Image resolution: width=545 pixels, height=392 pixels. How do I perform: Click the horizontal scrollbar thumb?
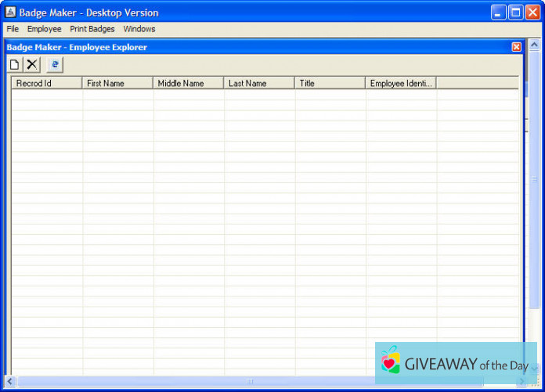coord(251,381)
